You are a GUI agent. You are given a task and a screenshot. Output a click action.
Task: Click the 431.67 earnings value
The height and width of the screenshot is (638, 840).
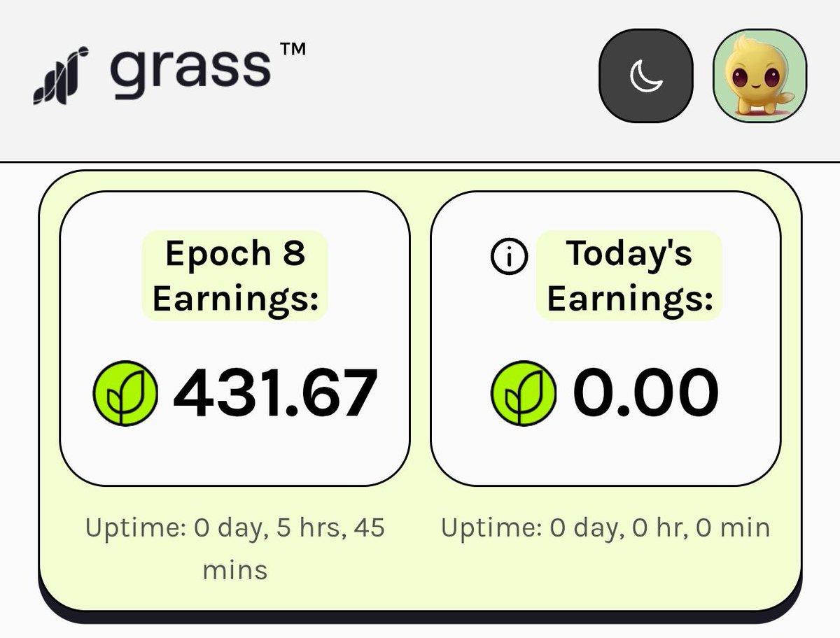coord(275,393)
